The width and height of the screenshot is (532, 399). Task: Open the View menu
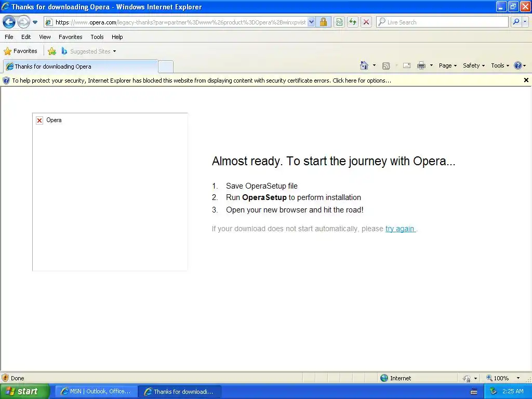[x=45, y=37]
